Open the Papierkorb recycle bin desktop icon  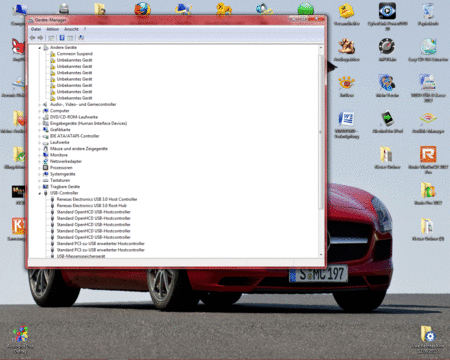(x=428, y=11)
